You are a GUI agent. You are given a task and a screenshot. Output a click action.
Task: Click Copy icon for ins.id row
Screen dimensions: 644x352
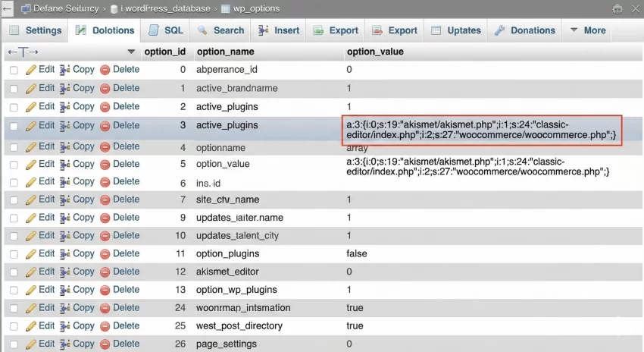(65, 182)
